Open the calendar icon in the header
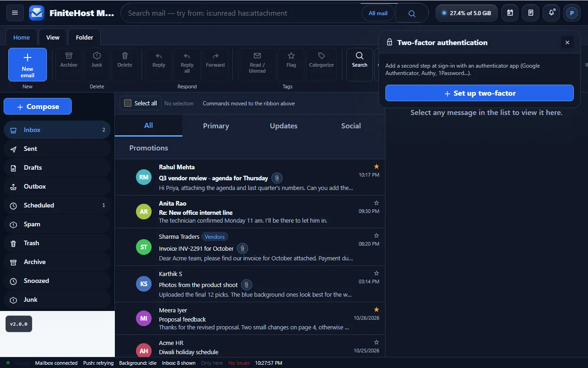Viewport: 588px width, 368px height. point(510,13)
